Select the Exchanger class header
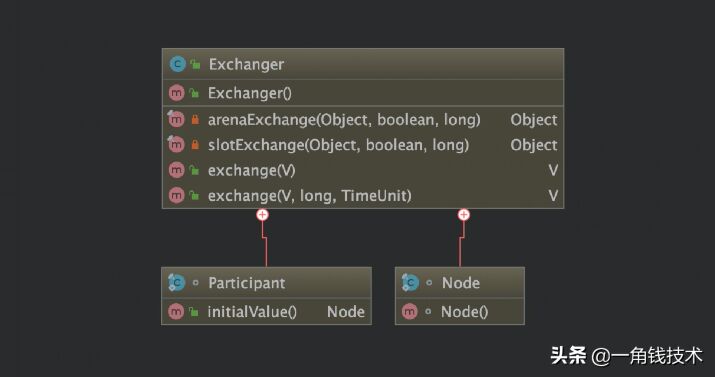 363,64
